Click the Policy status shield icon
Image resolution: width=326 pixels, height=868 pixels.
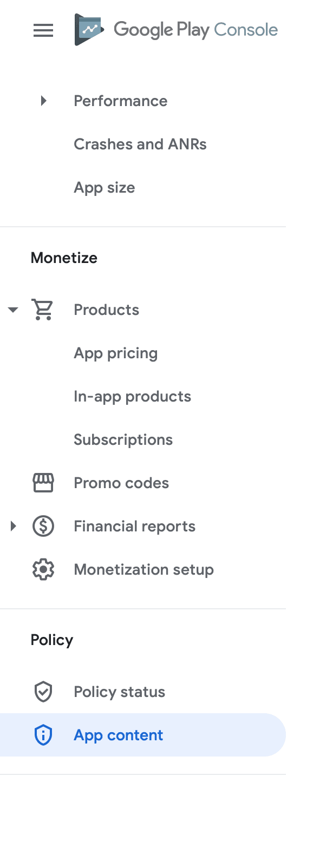tap(43, 692)
